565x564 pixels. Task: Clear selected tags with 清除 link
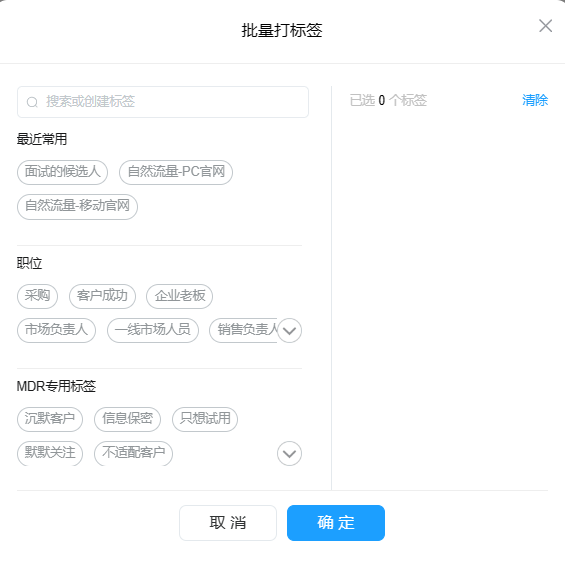point(535,100)
